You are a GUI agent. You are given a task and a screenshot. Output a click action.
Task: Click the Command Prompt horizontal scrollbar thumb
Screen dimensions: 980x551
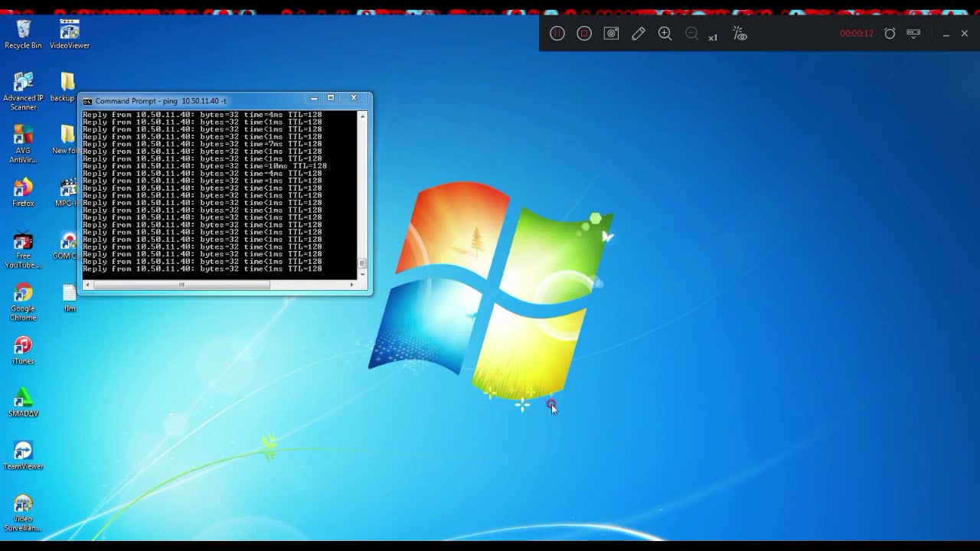coord(181,285)
